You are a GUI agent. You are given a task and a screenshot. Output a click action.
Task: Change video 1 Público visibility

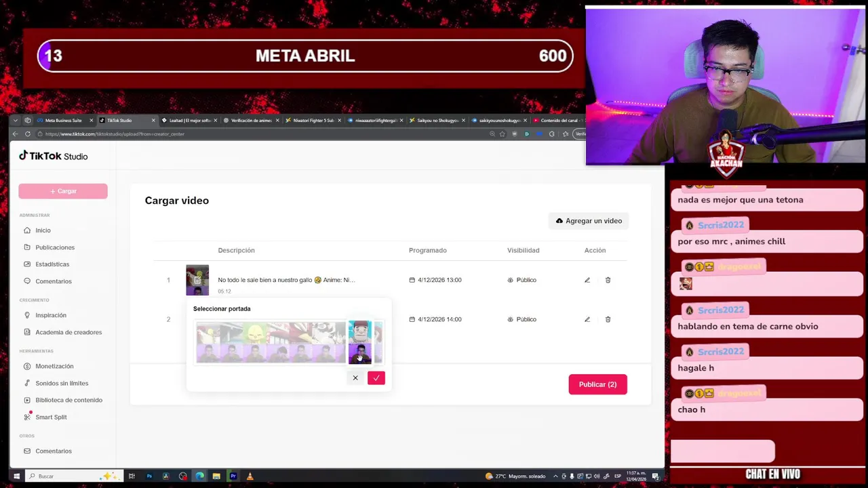pyautogui.click(x=522, y=280)
